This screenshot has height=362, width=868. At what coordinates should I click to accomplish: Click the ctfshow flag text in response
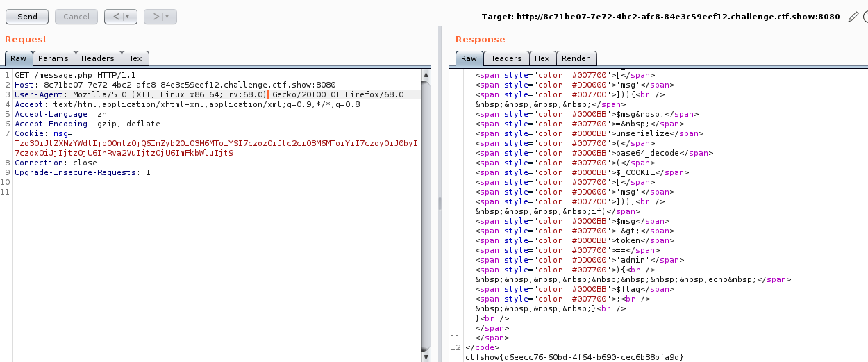click(574, 356)
